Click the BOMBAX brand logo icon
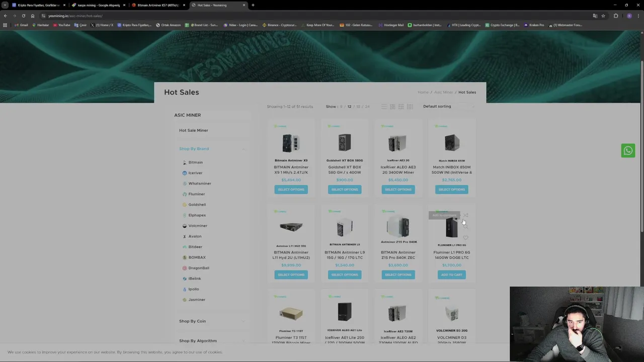644x362 pixels. (185, 257)
